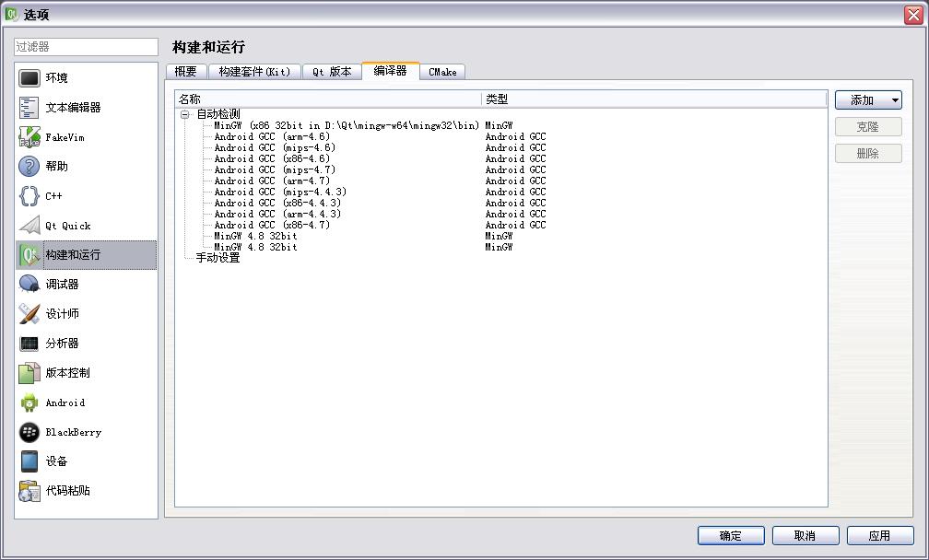Select the 版本控制 document icon
Viewport: 929px width, 560px height.
coord(29,373)
